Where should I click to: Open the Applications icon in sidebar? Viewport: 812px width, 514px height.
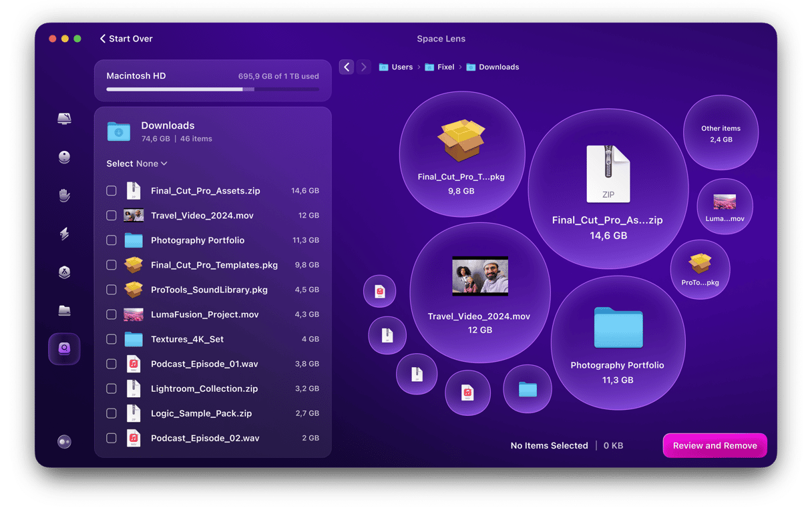point(64,272)
